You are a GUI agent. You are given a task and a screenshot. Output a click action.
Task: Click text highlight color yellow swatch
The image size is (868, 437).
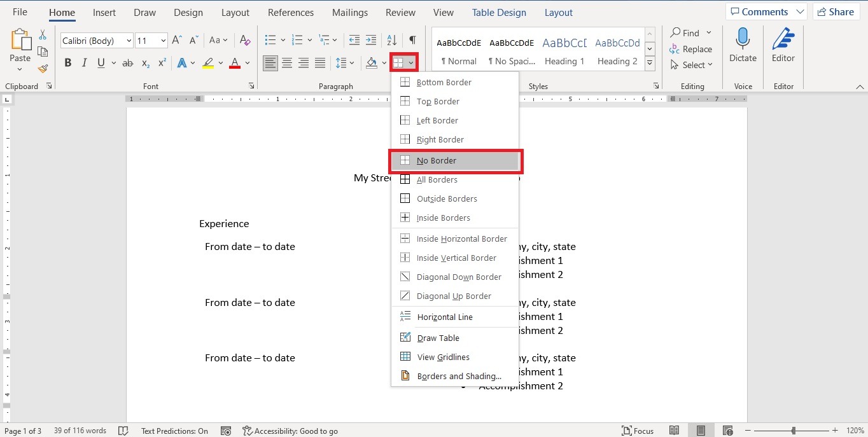(208, 63)
